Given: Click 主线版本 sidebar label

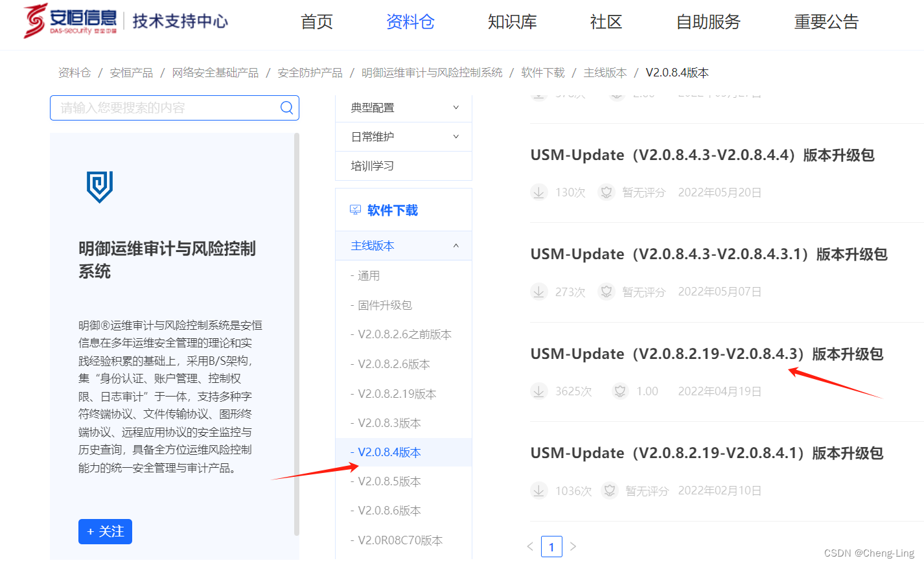Looking at the screenshot, I should (x=373, y=246).
